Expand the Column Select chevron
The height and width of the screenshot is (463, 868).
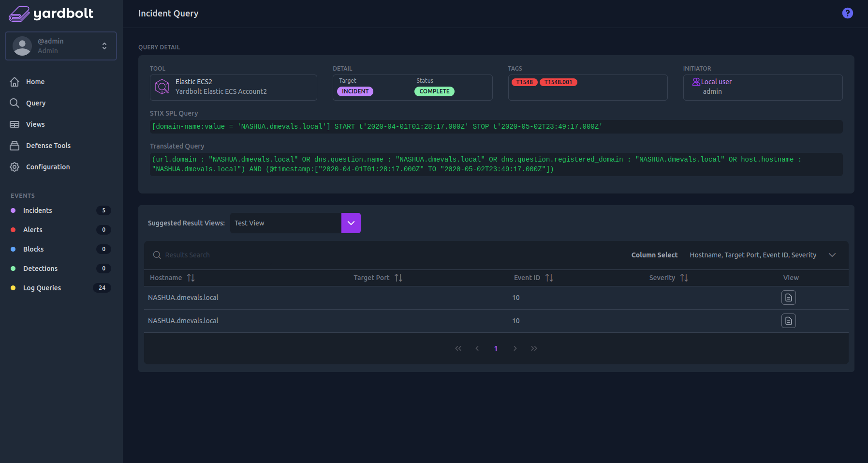point(832,255)
